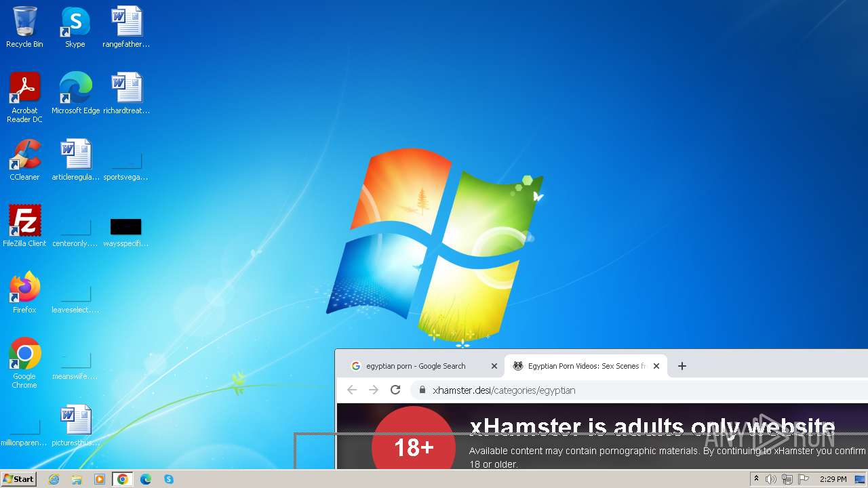Close the Google Search tab

494,366
